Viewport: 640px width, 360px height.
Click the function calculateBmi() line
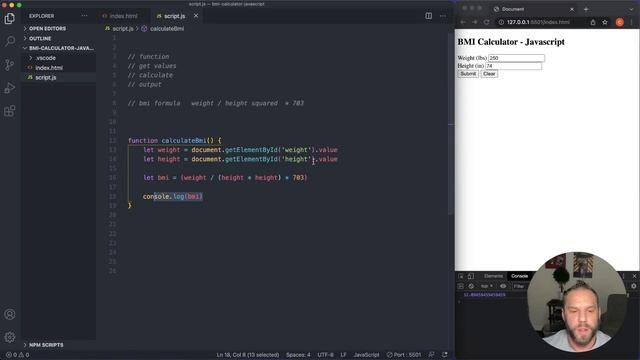(175, 140)
